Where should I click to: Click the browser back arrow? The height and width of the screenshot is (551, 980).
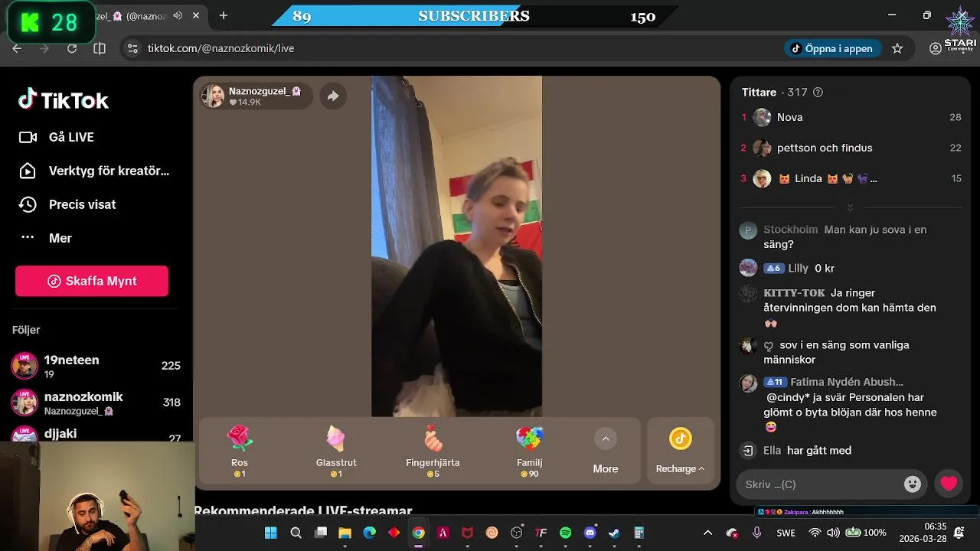17,48
